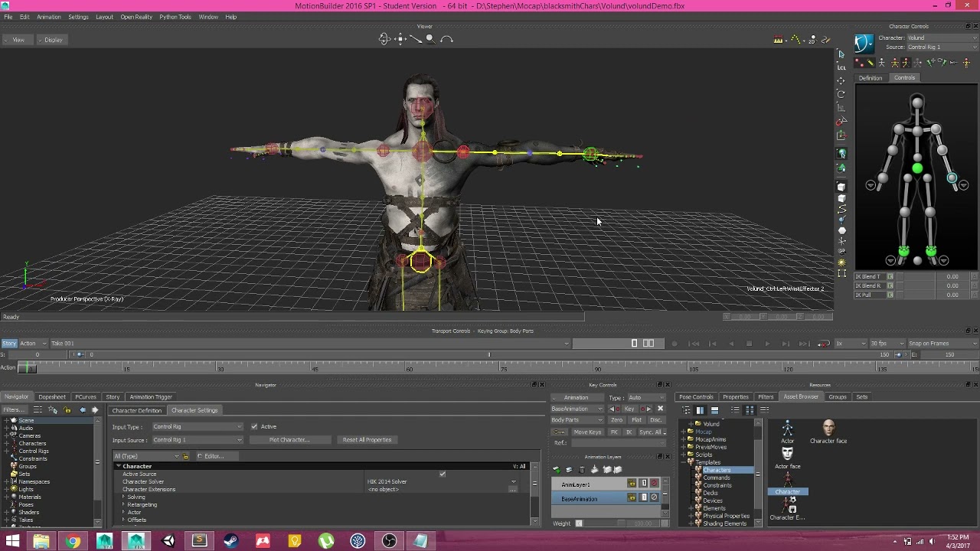Screen dimensions: 980x551
Task: Open Character dropdown showing Volund
Action: (x=941, y=37)
